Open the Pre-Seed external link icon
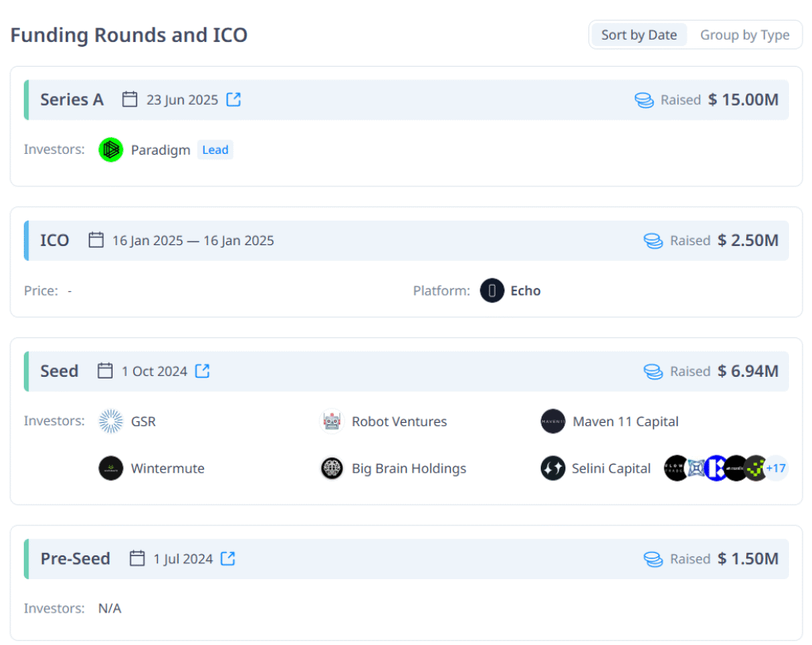The height and width of the screenshot is (645, 812). pyautogui.click(x=228, y=559)
